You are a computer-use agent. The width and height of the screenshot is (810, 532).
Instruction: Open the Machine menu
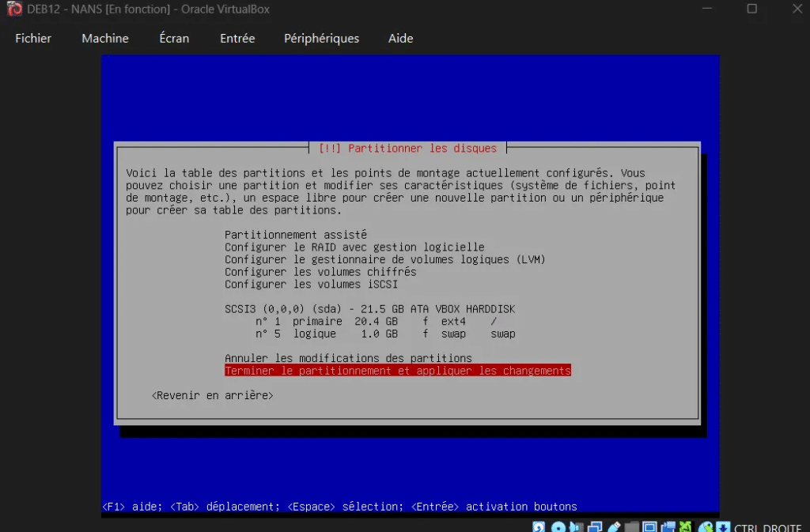[x=105, y=38]
